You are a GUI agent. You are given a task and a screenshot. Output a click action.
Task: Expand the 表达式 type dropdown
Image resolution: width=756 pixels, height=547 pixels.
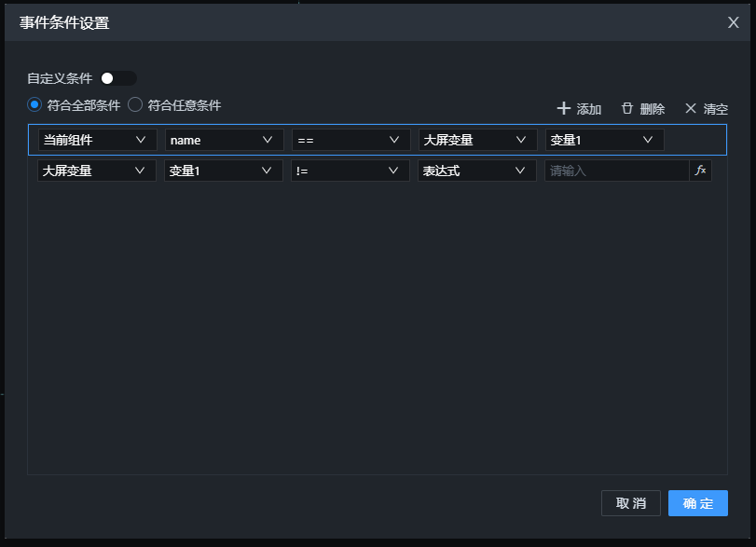pos(476,171)
